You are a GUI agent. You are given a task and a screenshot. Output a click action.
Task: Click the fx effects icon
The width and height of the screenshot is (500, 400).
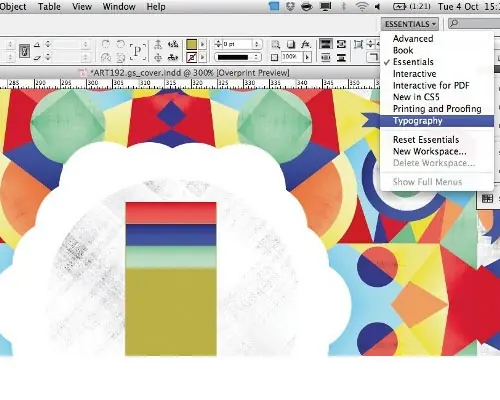(306, 44)
